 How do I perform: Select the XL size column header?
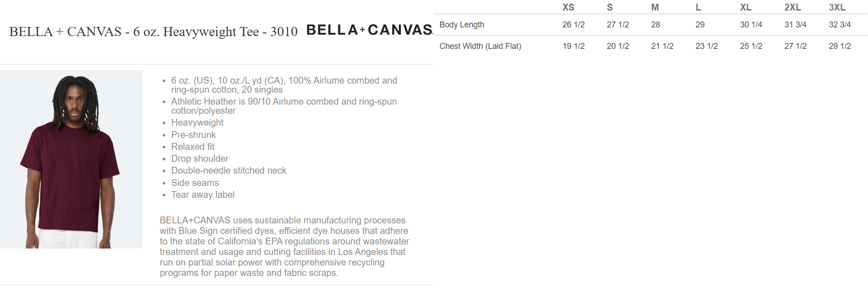pyautogui.click(x=746, y=7)
